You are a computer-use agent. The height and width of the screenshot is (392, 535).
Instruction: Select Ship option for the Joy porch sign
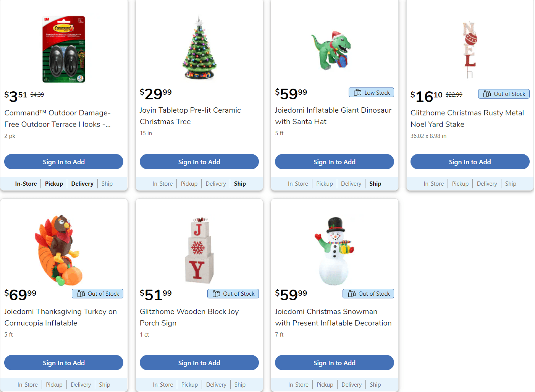pos(240,384)
